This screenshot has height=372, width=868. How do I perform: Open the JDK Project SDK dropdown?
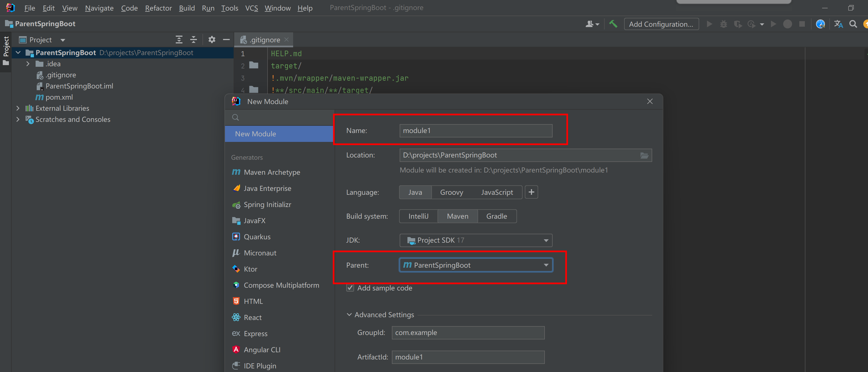[x=476, y=240]
